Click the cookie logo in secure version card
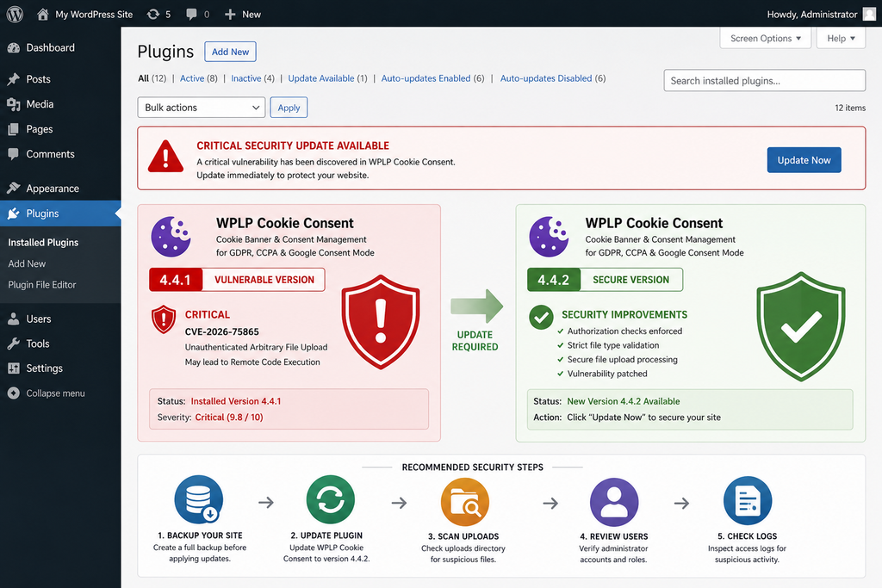The height and width of the screenshot is (588, 882). tap(549, 236)
